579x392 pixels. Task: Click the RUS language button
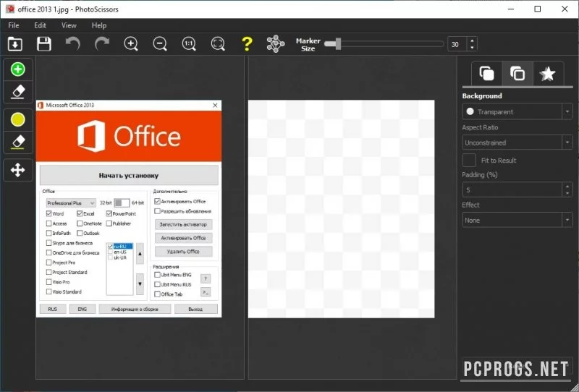click(x=53, y=309)
